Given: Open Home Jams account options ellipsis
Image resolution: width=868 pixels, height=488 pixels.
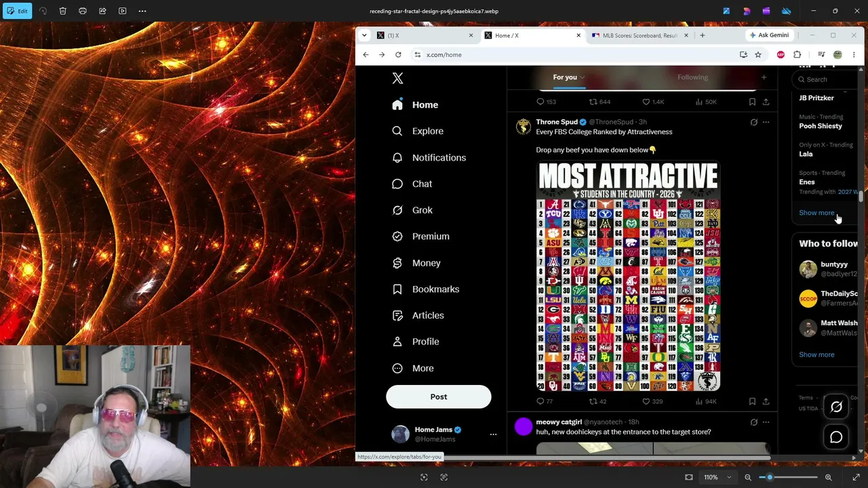Looking at the screenshot, I should tap(493, 434).
